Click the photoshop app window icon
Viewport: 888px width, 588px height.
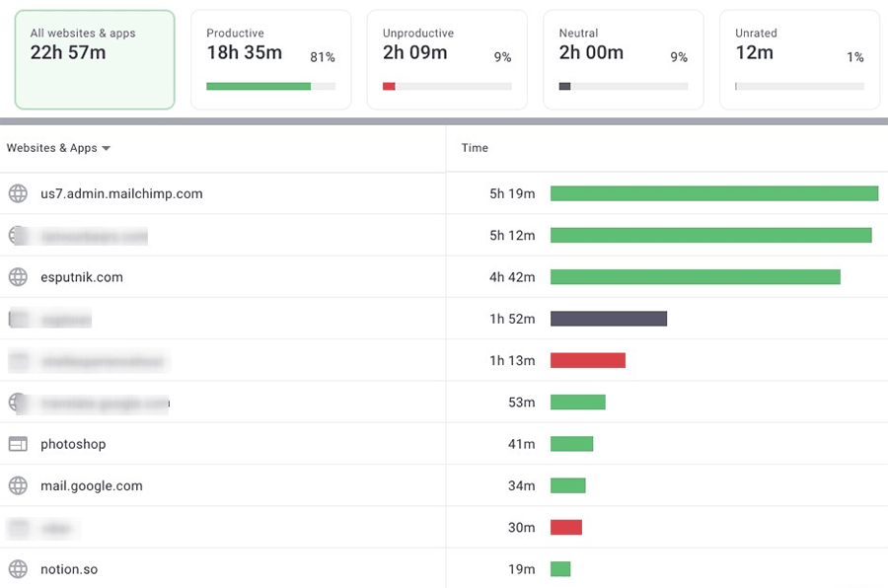(x=18, y=444)
